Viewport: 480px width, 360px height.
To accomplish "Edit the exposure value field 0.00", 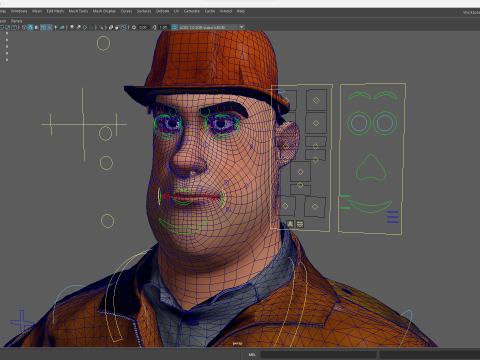I will (x=143, y=27).
